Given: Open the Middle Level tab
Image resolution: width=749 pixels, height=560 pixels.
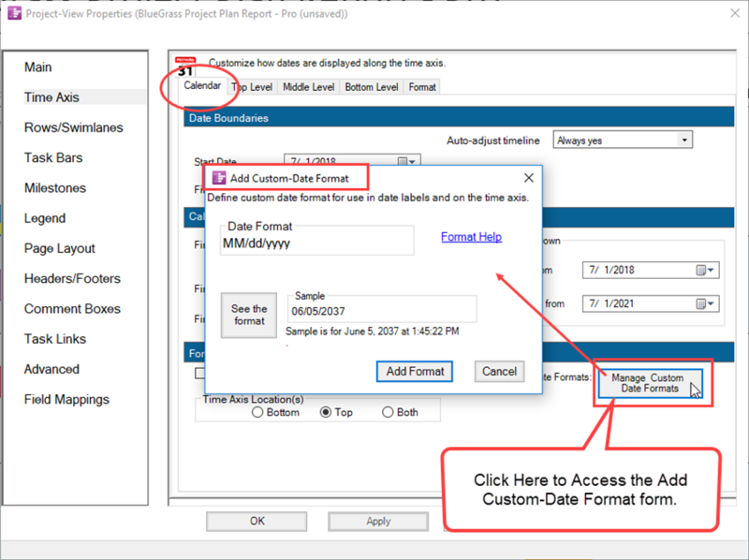Looking at the screenshot, I should pos(309,87).
